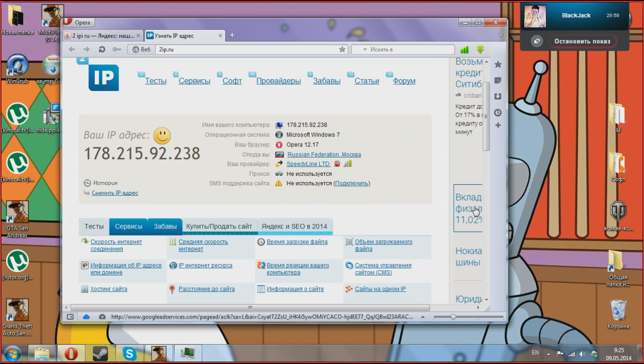The height and width of the screenshot is (364, 644).
Task: Go back with the Opera back arrow
Action: pos(72,49)
